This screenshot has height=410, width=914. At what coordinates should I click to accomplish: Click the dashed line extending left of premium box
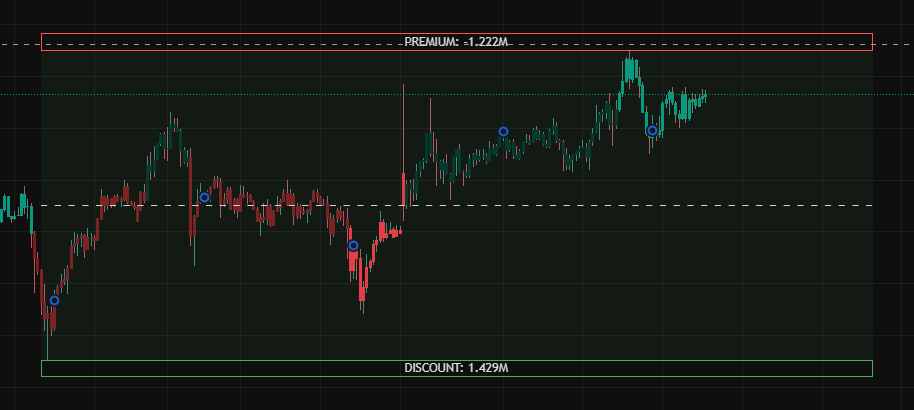(20, 45)
